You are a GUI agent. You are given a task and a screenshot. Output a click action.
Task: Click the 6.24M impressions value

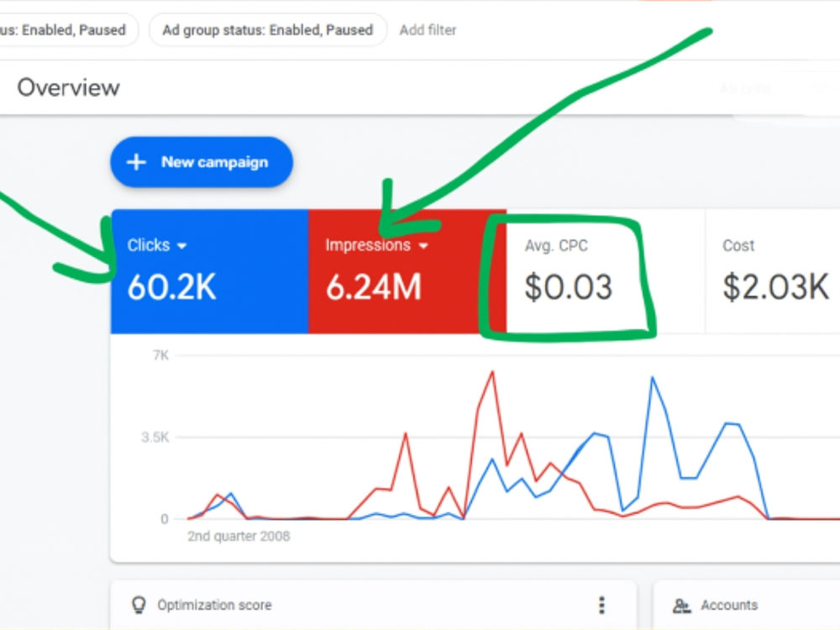point(374,286)
